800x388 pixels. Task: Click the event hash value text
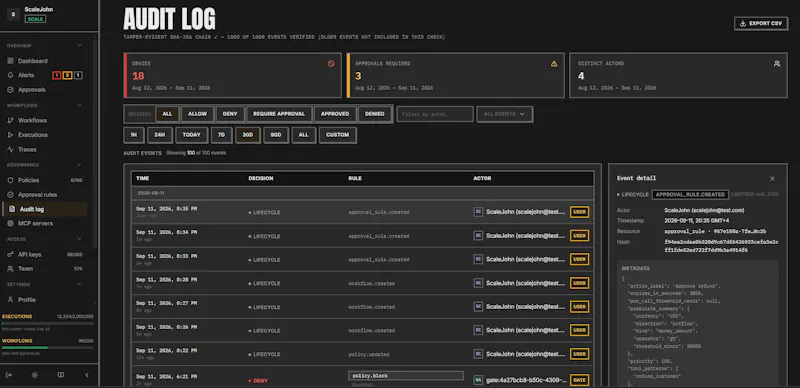[721, 246]
